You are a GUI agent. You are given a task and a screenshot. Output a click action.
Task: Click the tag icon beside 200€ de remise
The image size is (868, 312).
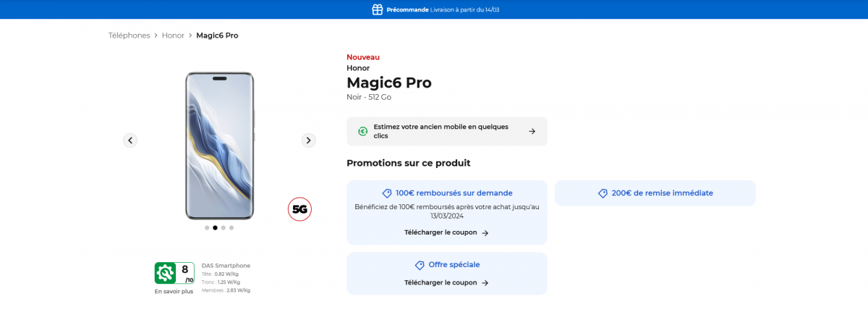pyautogui.click(x=603, y=193)
